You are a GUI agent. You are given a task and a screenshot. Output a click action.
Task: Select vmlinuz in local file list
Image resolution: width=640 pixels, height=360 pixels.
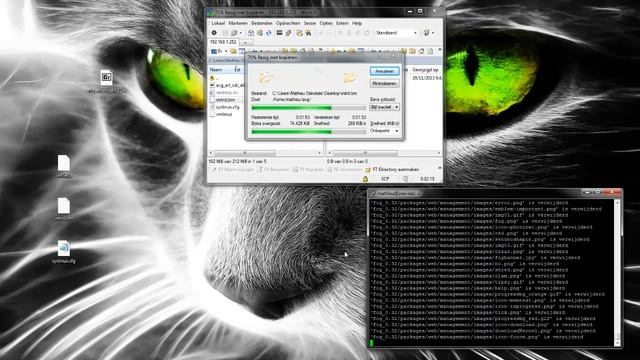(222, 114)
